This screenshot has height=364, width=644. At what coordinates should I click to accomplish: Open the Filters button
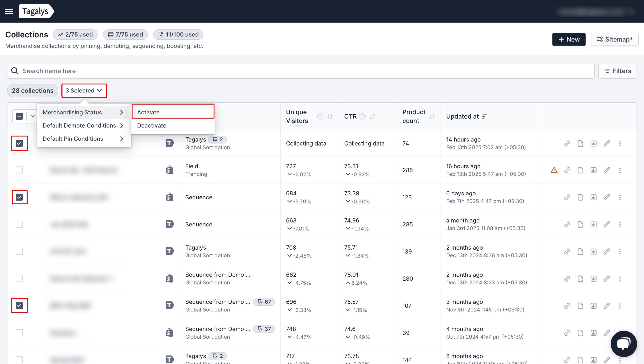tap(617, 71)
